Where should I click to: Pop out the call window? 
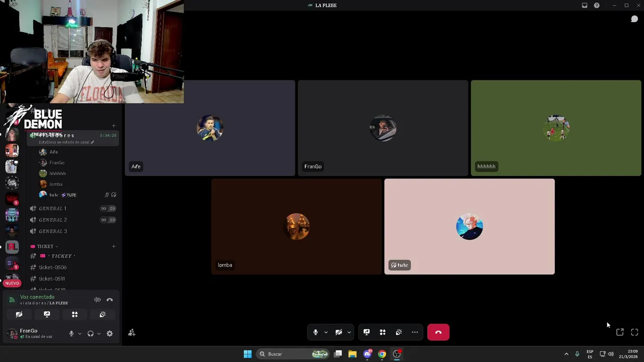(620, 332)
